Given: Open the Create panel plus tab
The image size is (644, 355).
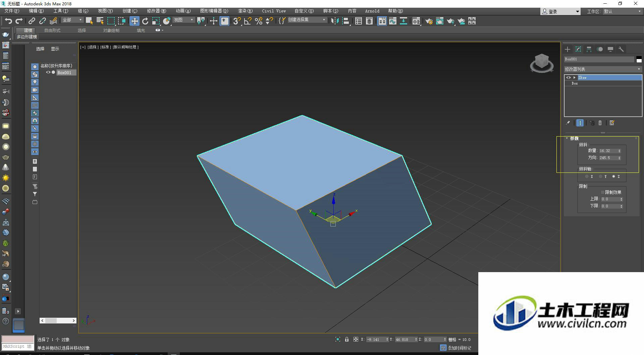Looking at the screenshot, I should click(568, 49).
